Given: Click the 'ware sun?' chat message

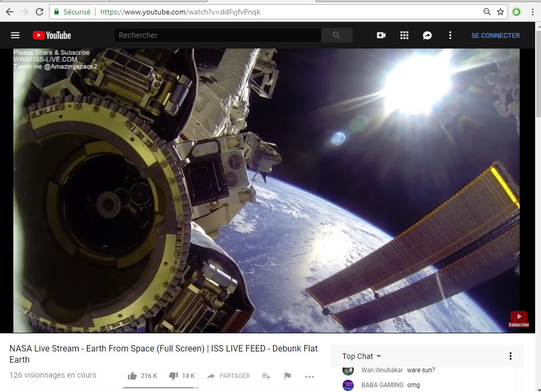Looking at the screenshot, I should 421,370.
